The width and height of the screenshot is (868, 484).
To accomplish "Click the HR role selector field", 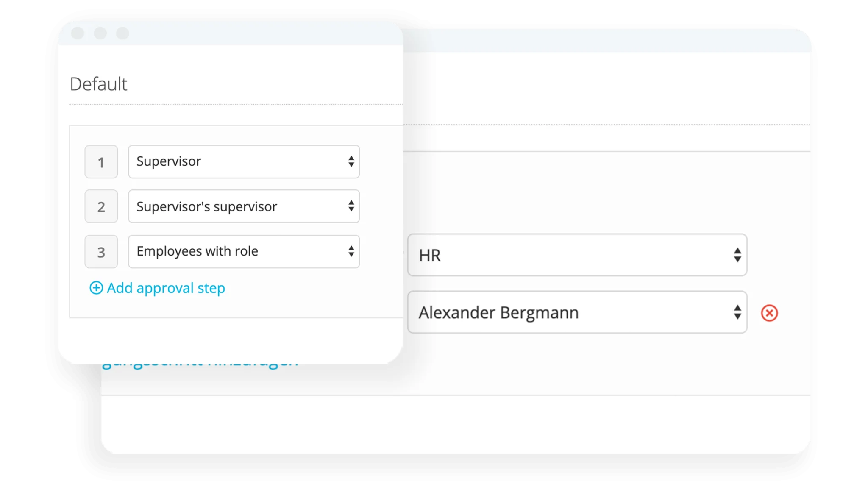I will tap(577, 255).
